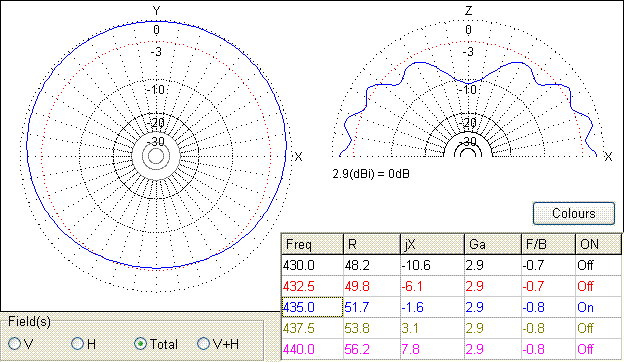Viewport: 624px width, 362px height.
Task: Toggle the On cell in the 435.0 row
Action: [599, 307]
